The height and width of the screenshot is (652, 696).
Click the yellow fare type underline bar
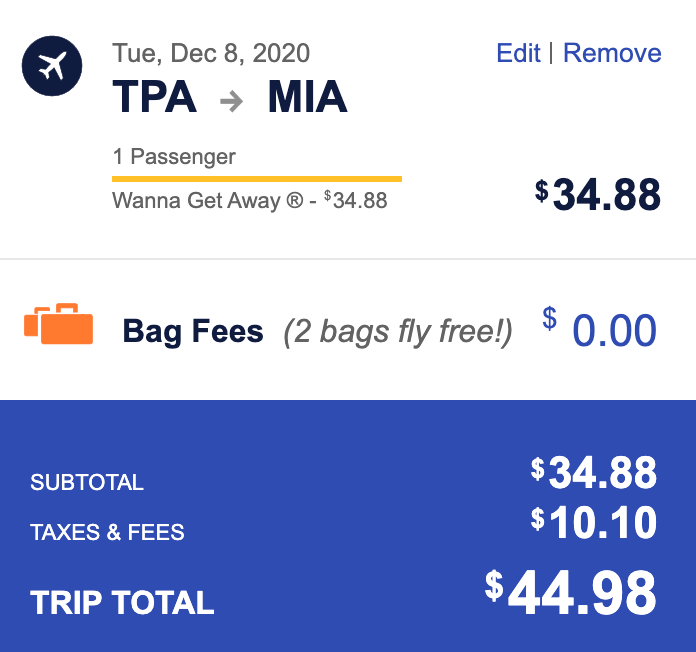tap(257, 179)
